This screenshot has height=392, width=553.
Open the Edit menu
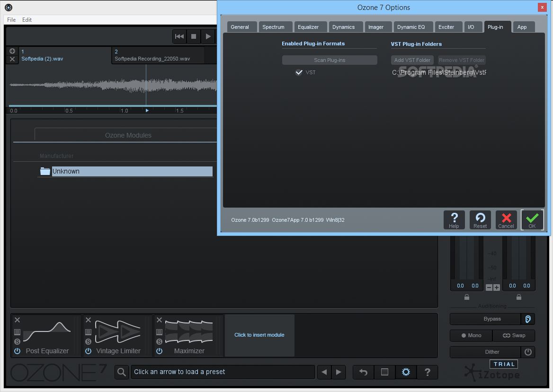click(x=27, y=20)
